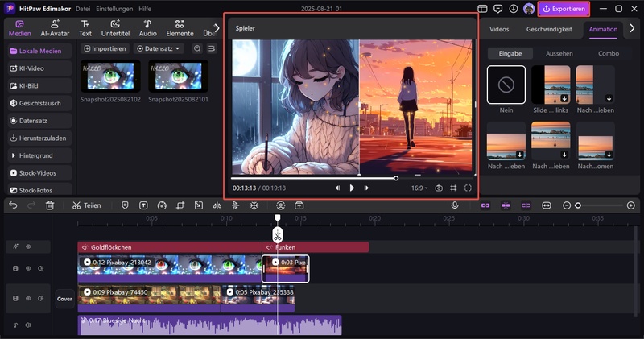Click the add text icon in timeline toolbar
Viewport: 644px width, 339px height.
tap(143, 205)
